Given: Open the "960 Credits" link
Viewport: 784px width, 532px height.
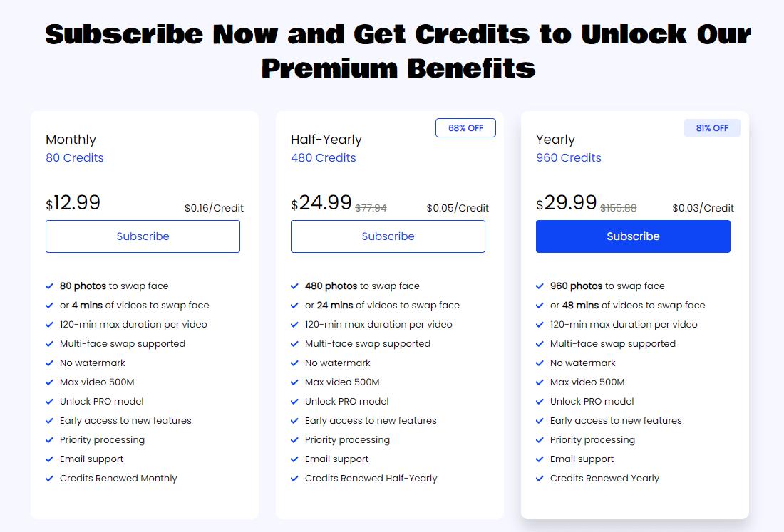Looking at the screenshot, I should (569, 158).
